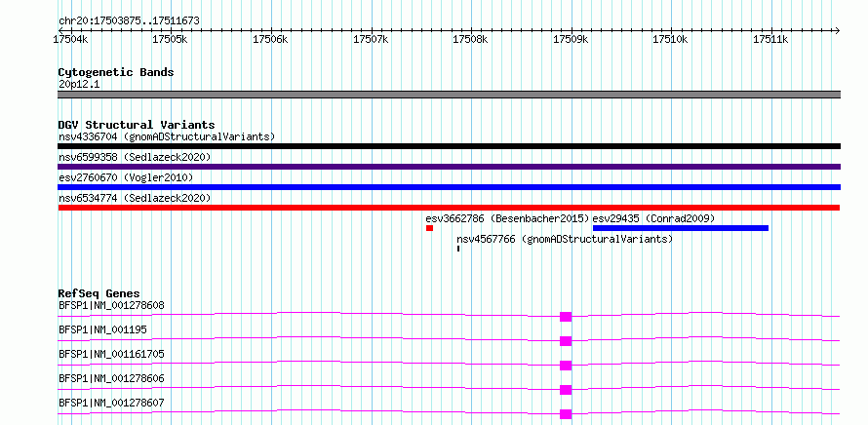The width and height of the screenshot is (868, 425).
Task: Click the chr20:17503875..17511673 coordinate label
Action: coord(129,21)
